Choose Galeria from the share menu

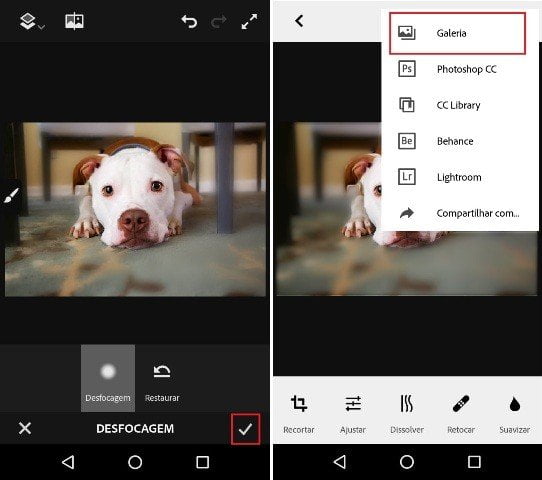[x=457, y=33]
